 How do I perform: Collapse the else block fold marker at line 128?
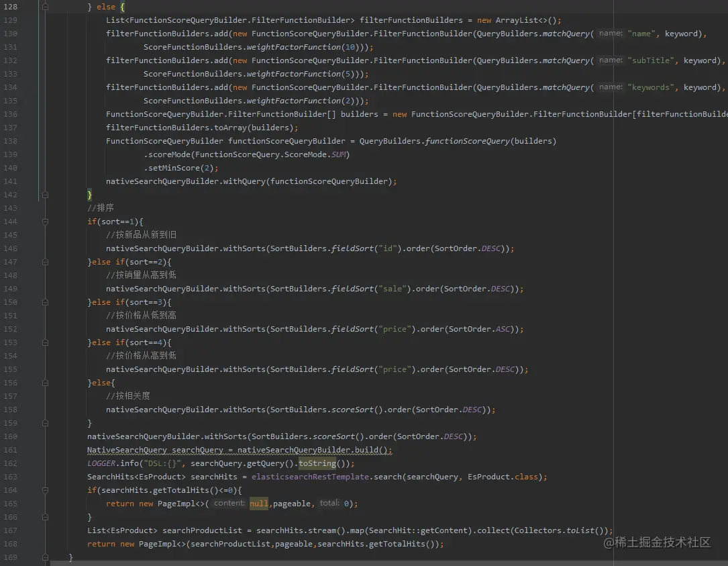pyautogui.click(x=45, y=7)
